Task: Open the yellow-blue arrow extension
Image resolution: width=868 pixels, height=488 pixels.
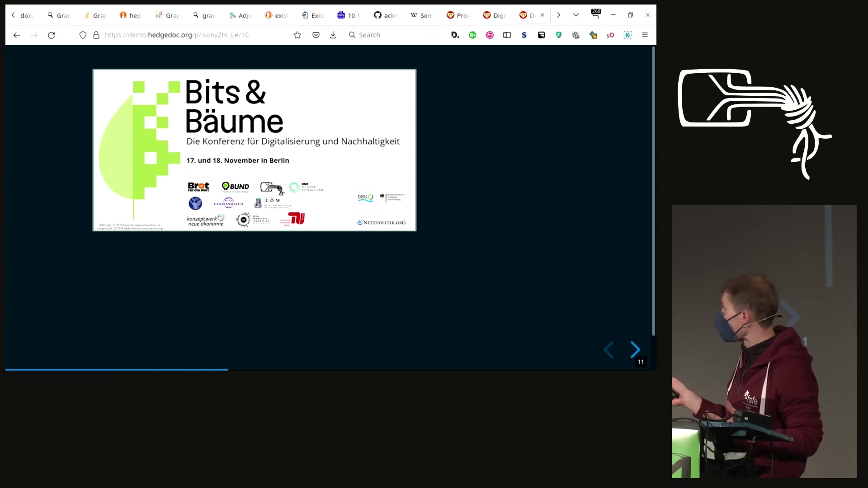Action: tap(593, 35)
